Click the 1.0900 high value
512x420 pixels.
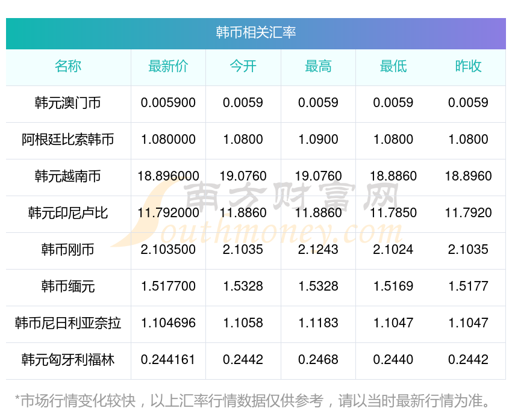tap(318, 140)
